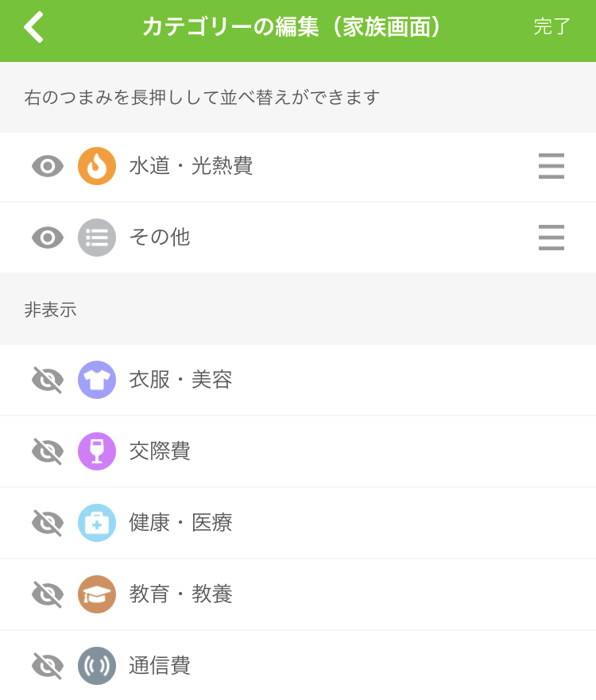
Task: Hide the その他 category with eye icon
Action: (x=48, y=238)
